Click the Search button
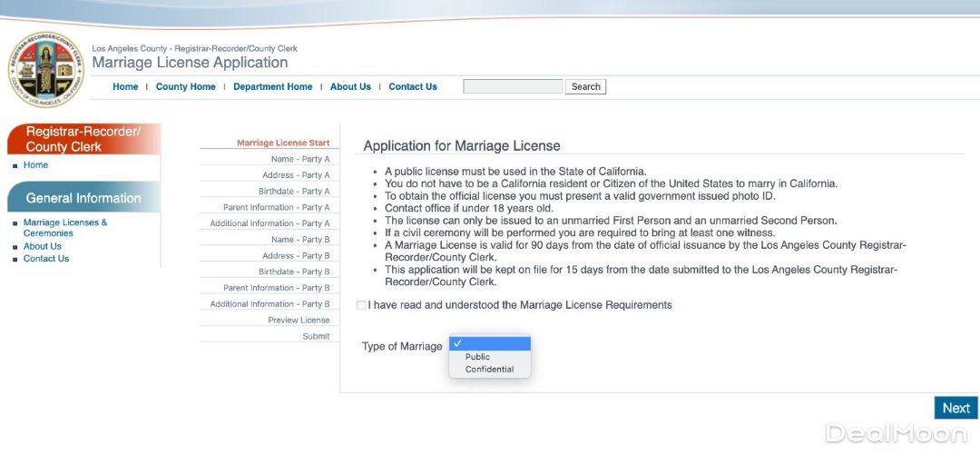Viewport: 980px width, 455px height. click(x=585, y=86)
